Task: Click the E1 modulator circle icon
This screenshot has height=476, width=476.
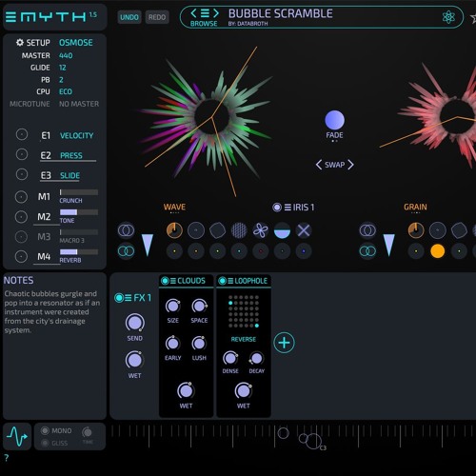Action: click(x=22, y=135)
